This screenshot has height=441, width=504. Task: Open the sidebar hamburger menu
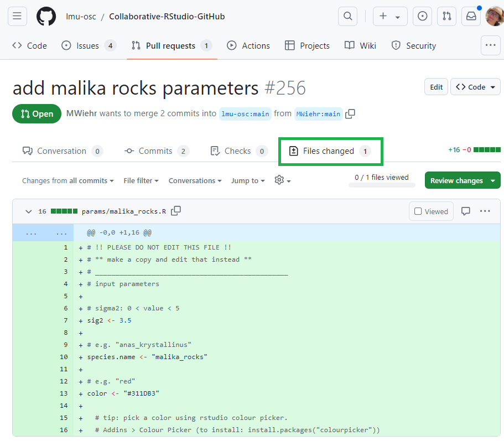(x=17, y=16)
